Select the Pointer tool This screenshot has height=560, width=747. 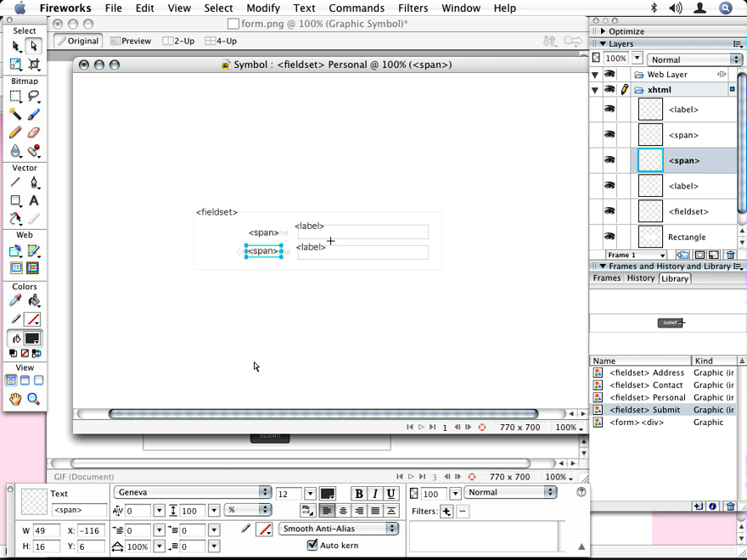15,46
